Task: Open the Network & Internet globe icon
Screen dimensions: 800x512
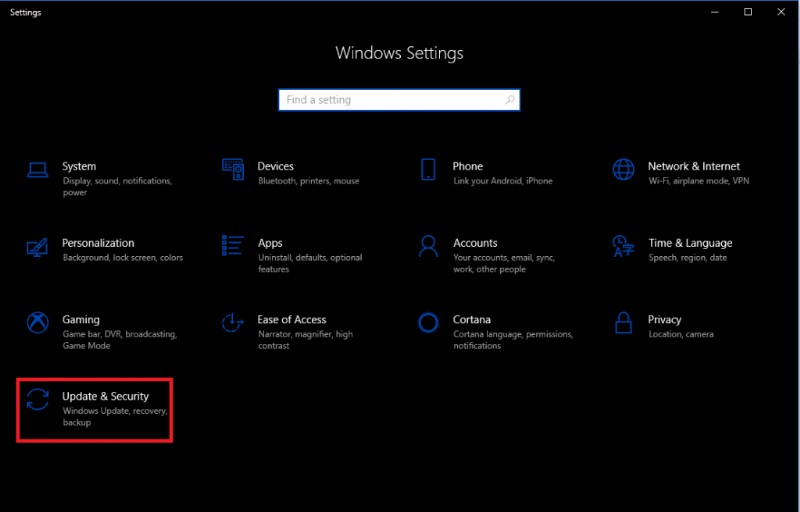Action: coord(623,169)
